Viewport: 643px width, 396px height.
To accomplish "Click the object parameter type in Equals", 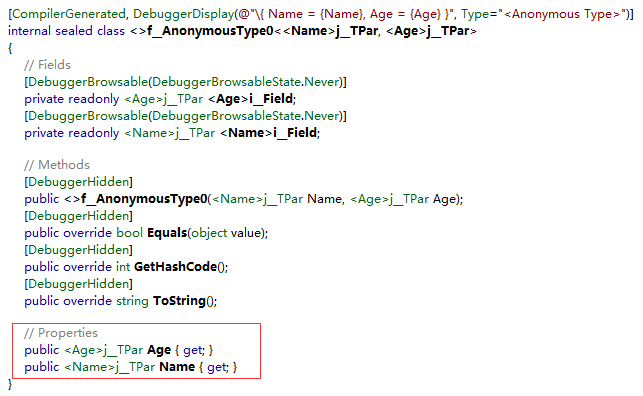I will 209,233.
